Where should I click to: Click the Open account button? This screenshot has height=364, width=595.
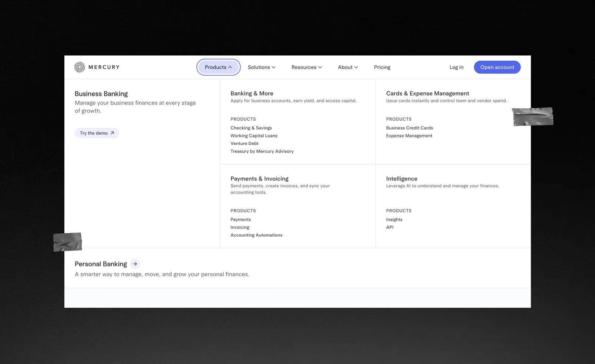pos(497,67)
